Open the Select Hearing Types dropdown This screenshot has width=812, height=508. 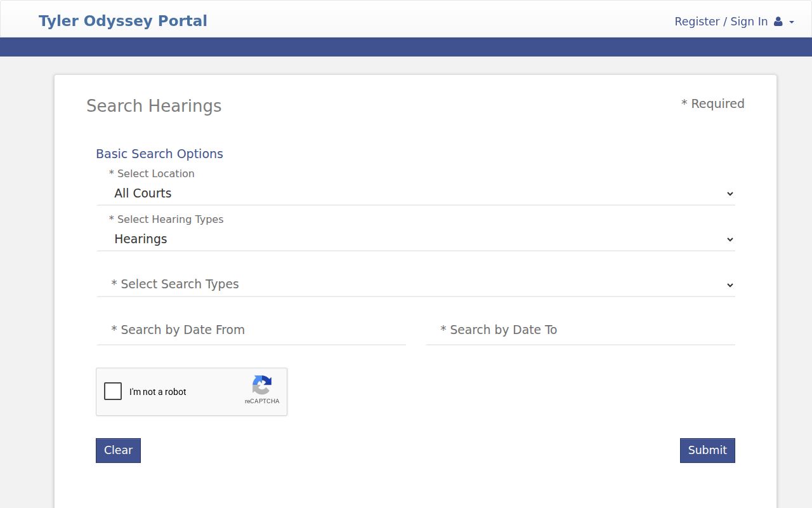[416, 239]
